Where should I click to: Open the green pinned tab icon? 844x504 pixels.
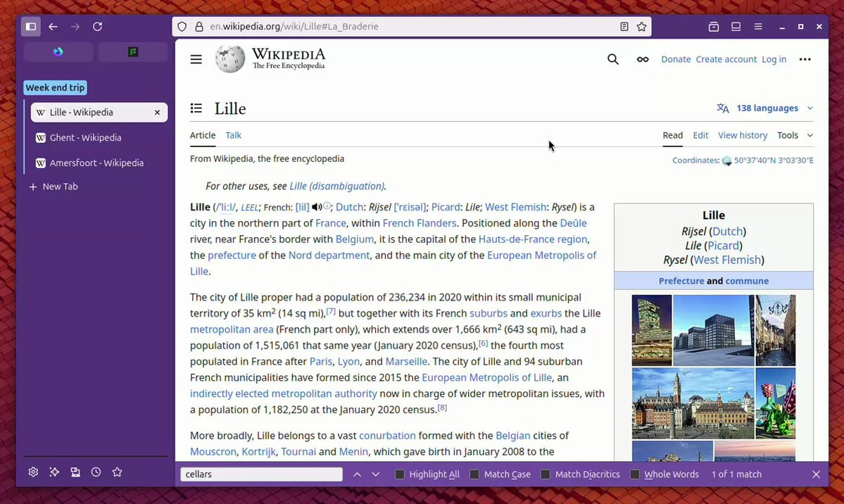coord(133,51)
